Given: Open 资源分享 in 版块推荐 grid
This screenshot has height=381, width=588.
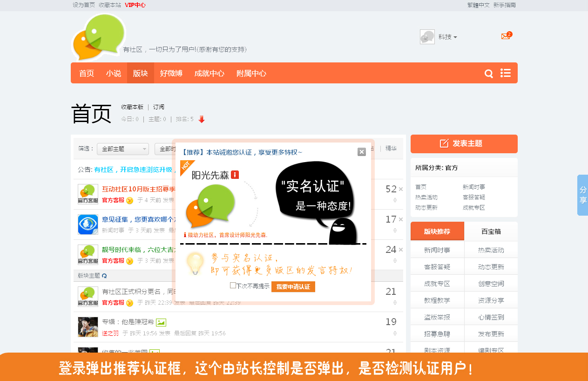Looking at the screenshot, I should pyautogui.click(x=491, y=300).
